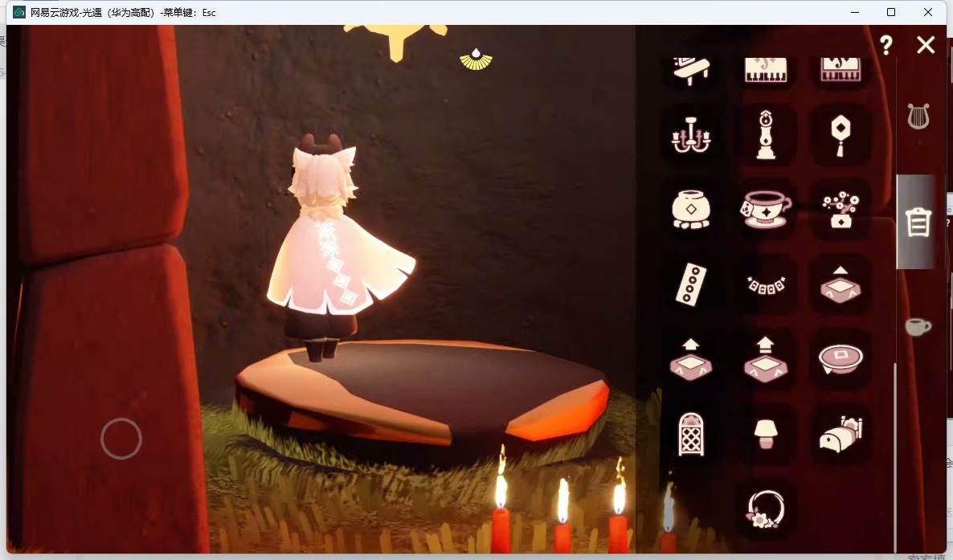Screen dimensions: 953x560
Task: Select the hanging lantern item
Action: 841,137
